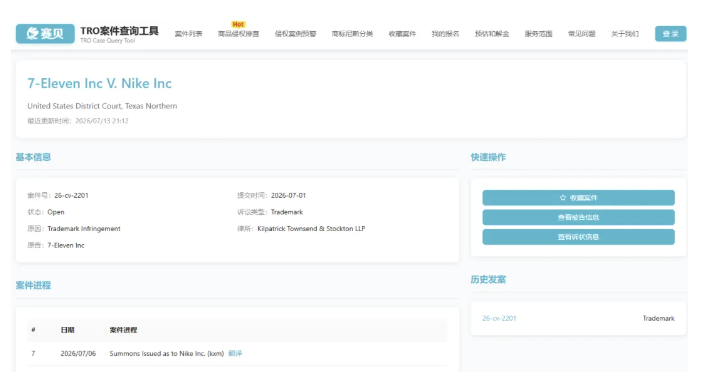Click the 赛贝 logo in the header
This screenshot has width=708, height=385.
45,34
